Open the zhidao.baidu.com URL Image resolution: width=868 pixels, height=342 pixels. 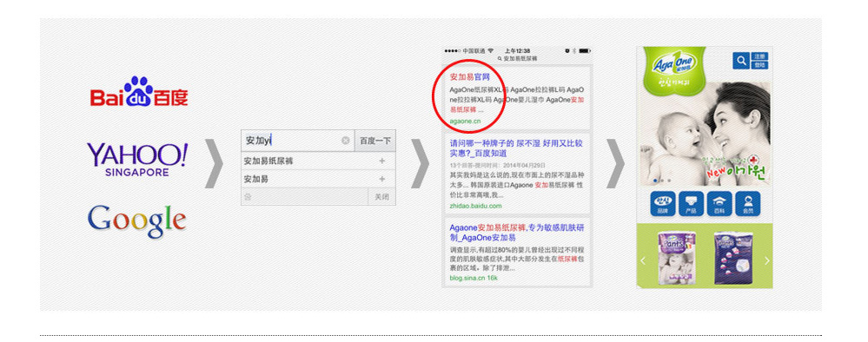(475, 206)
